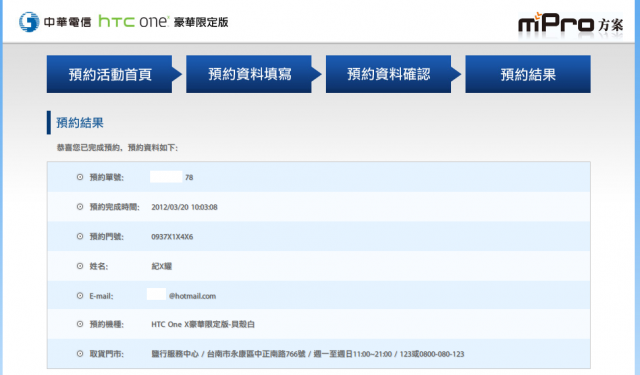
Task: Click the phone number 0937X1X4X6
Action: coord(172,237)
